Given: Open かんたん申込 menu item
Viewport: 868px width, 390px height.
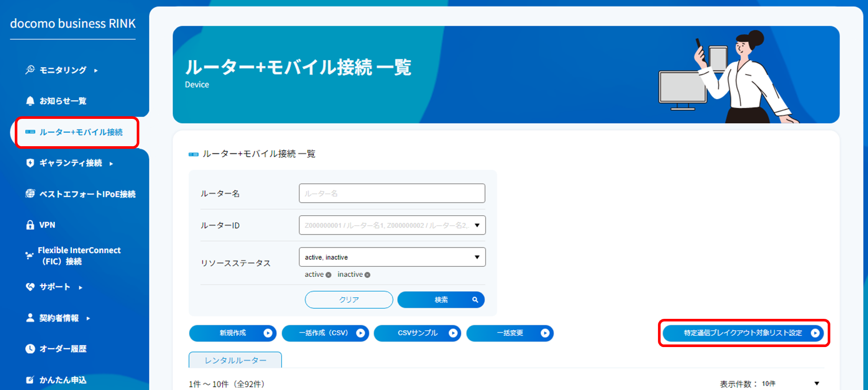Looking at the screenshot, I should [x=63, y=380].
